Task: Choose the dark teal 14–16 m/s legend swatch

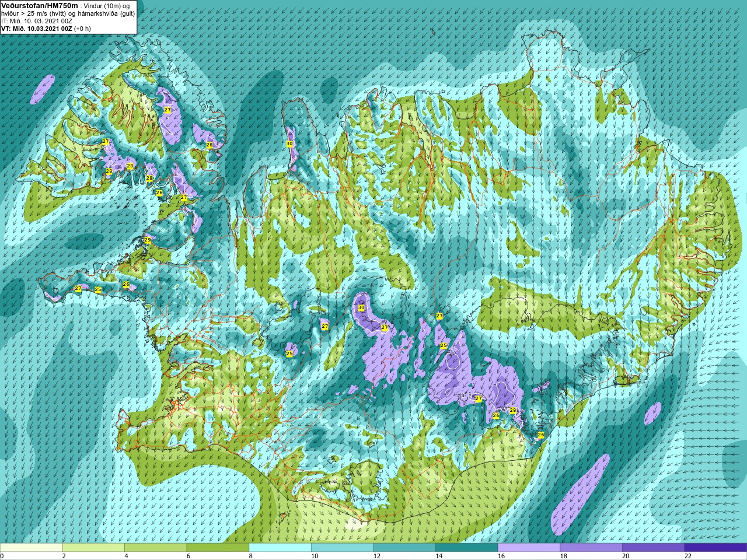Action: [467, 548]
